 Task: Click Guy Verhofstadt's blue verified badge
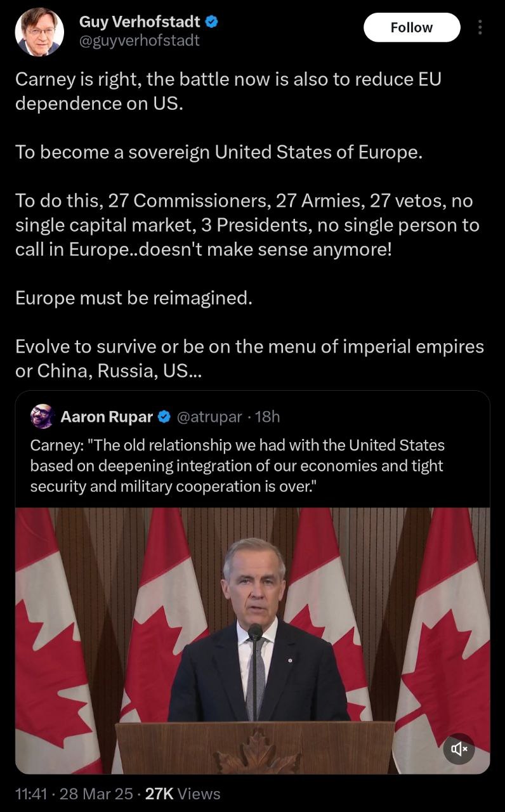(x=212, y=22)
